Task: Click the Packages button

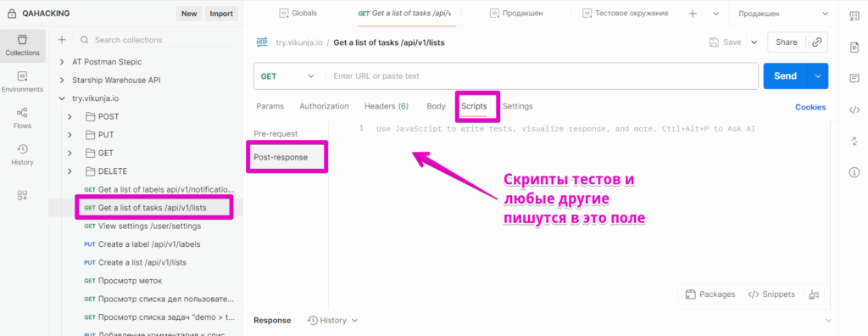Action: 710,294
